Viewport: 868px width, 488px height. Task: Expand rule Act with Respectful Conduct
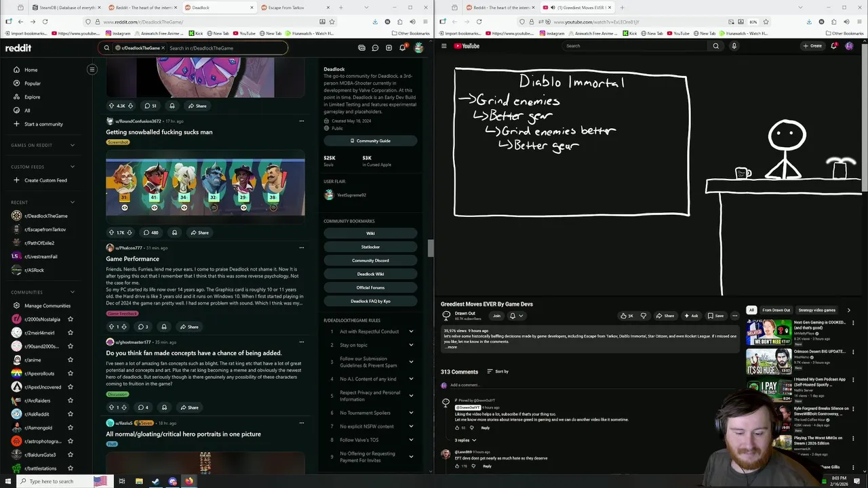click(411, 331)
